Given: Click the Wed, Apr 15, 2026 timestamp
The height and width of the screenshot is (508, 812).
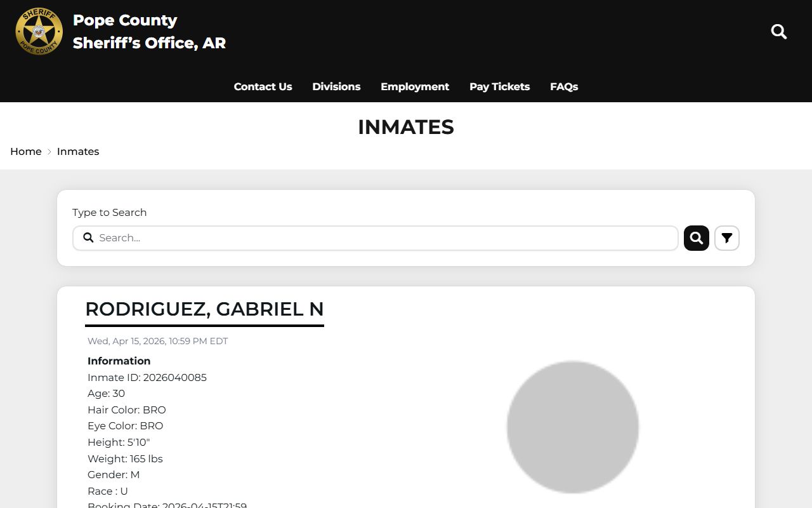Looking at the screenshot, I should [157, 341].
